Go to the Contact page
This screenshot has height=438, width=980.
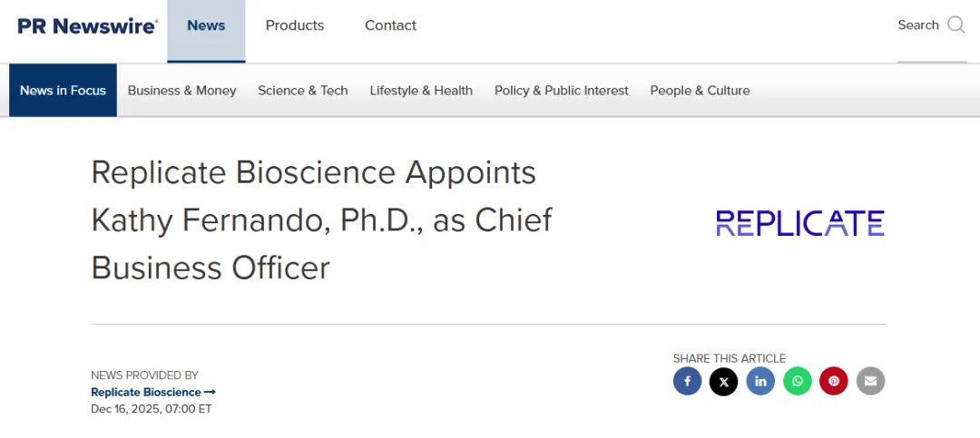point(390,26)
